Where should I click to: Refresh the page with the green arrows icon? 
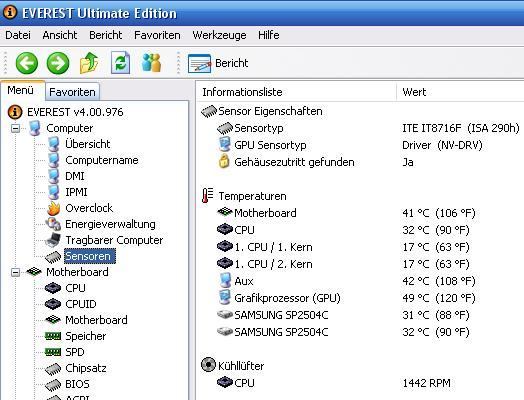(x=120, y=62)
